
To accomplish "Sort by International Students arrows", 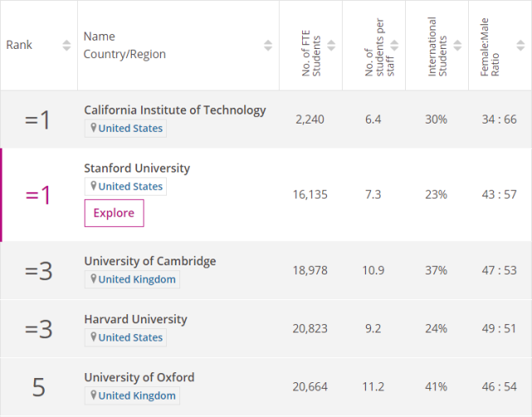I will click(x=457, y=46).
